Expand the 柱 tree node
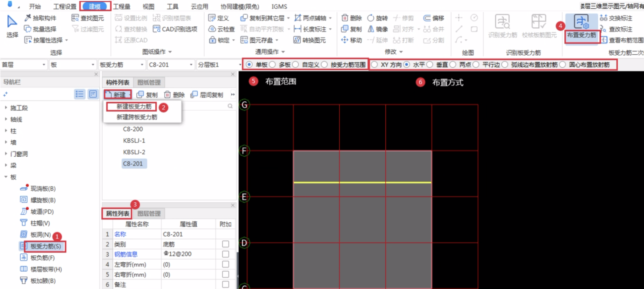644x289 pixels. (6, 131)
